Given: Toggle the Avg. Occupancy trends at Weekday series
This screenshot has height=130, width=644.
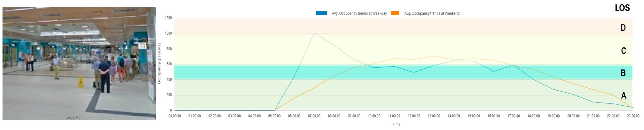Looking at the screenshot, I should 359,14.
